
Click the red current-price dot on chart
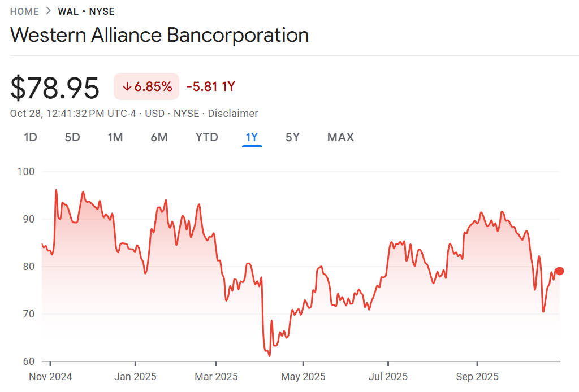click(559, 271)
